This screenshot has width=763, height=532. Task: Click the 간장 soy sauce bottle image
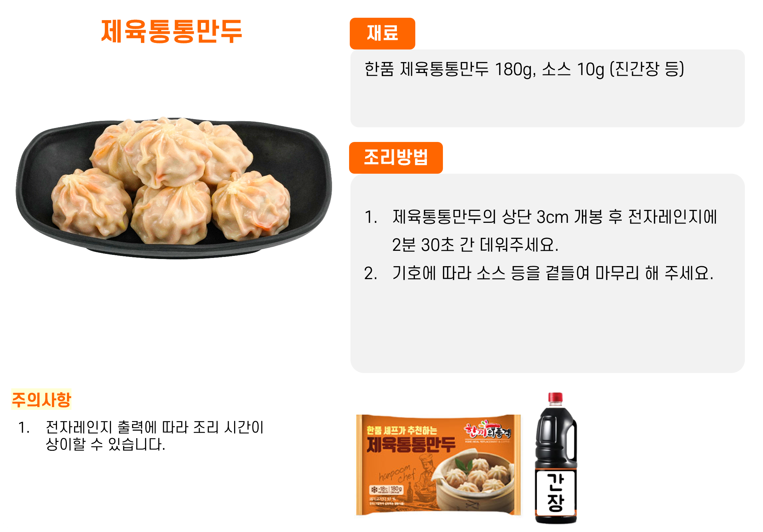pyautogui.click(x=556, y=458)
